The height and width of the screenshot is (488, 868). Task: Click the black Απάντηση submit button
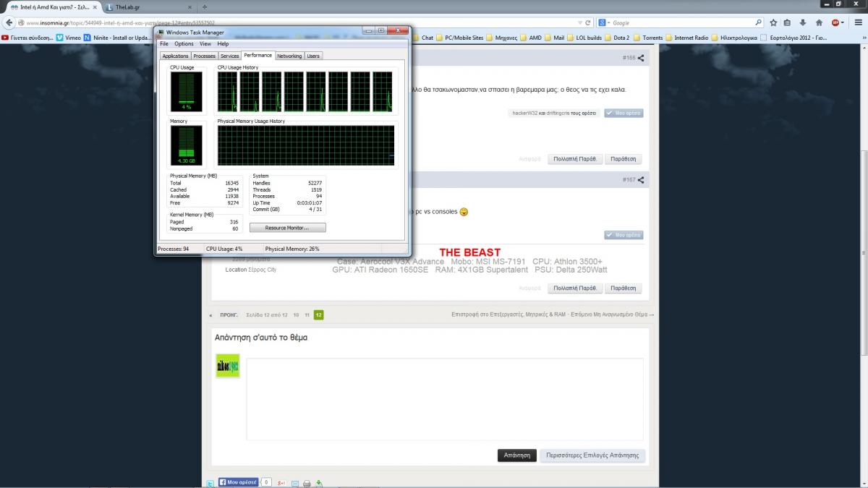[x=517, y=455]
